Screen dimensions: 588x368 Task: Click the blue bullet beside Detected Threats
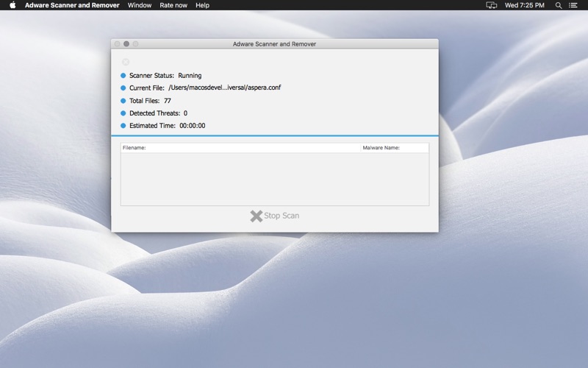(123, 113)
